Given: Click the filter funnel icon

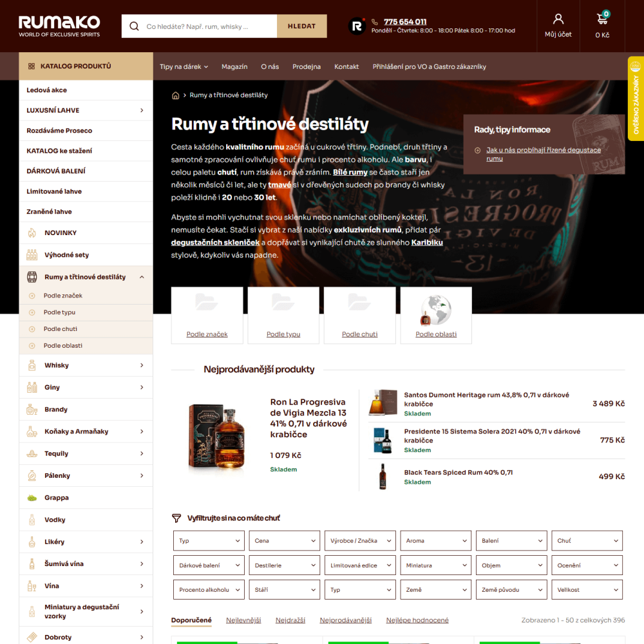Looking at the screenshot, I should click(176, 518).
